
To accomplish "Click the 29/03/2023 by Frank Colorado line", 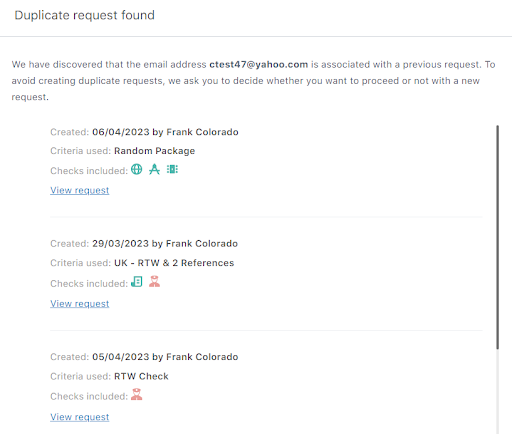I will (x=144, y=244).
